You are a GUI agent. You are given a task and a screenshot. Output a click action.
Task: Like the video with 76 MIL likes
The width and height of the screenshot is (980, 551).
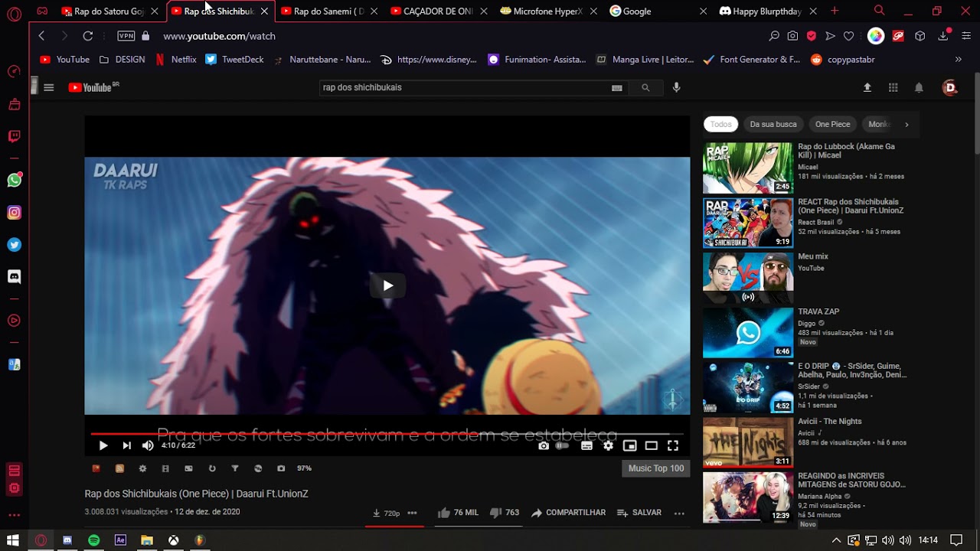(x=458, y=513)
